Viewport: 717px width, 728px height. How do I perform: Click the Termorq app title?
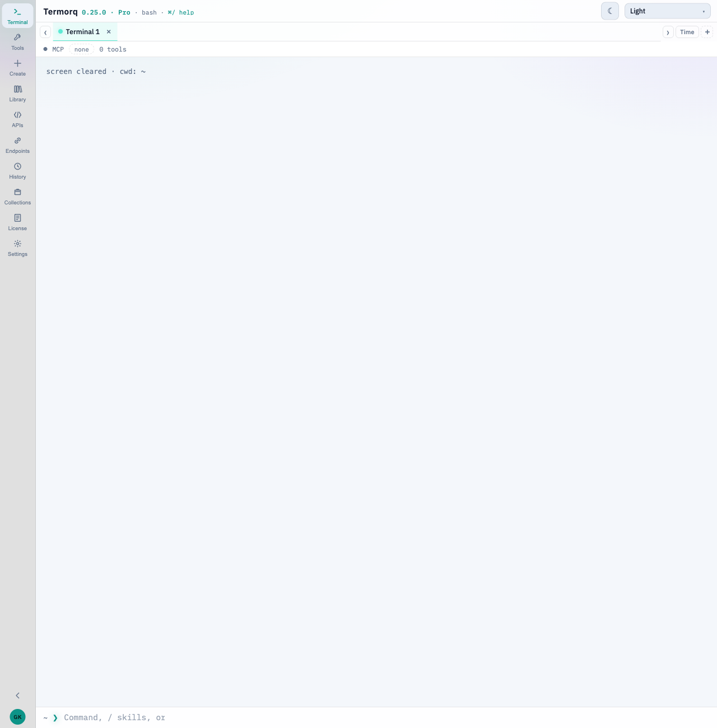coord(60,12)
